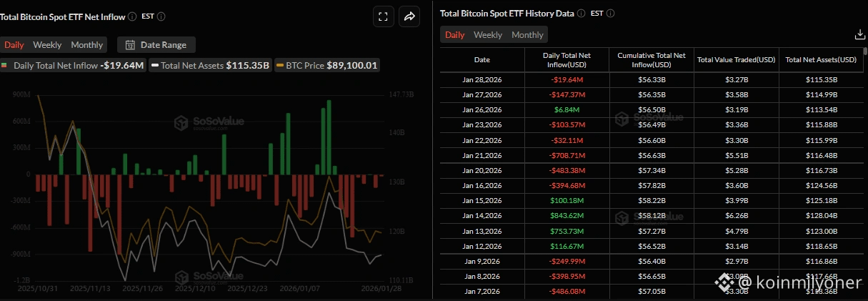Select the Jan 22,2026 date cell

tap(482, 140)
